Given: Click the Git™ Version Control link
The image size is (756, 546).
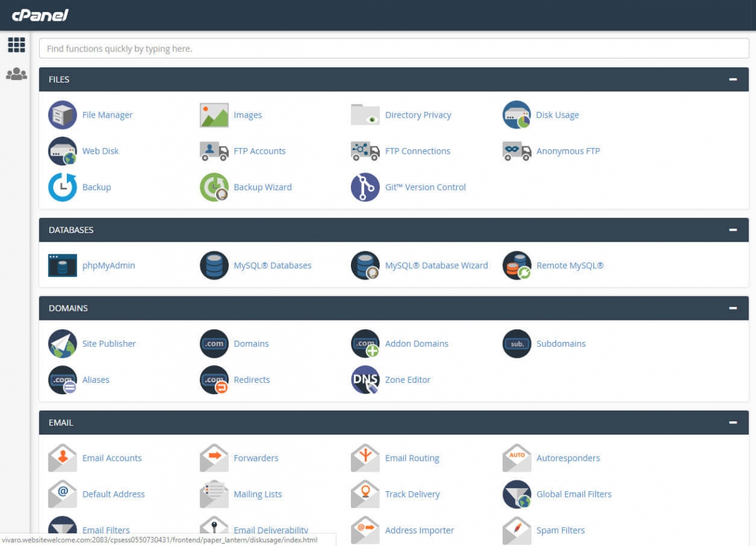Looking at the screenshot, I should pos(425,187).
